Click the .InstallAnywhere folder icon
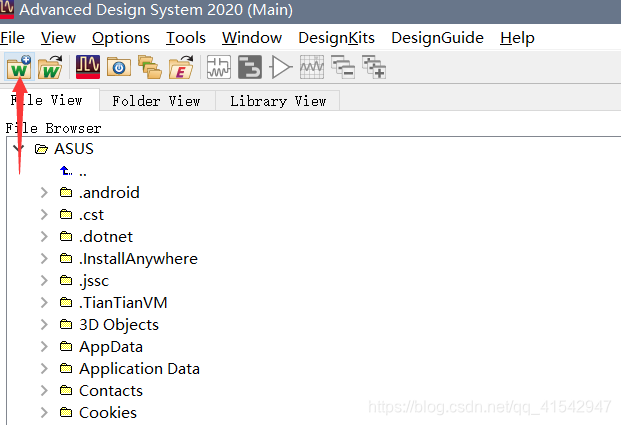The height and width of the screenshot is (425, 621). [66, 259]
